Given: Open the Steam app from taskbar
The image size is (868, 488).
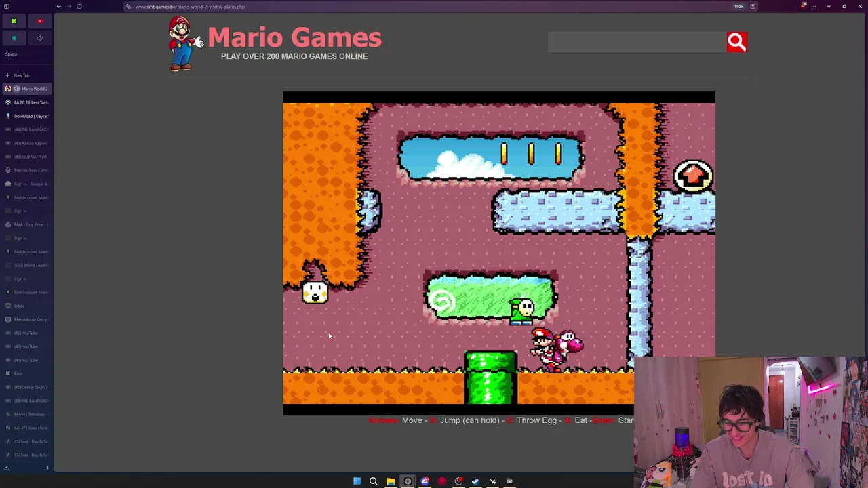Looking at the screenshot, I should [475, 481].
